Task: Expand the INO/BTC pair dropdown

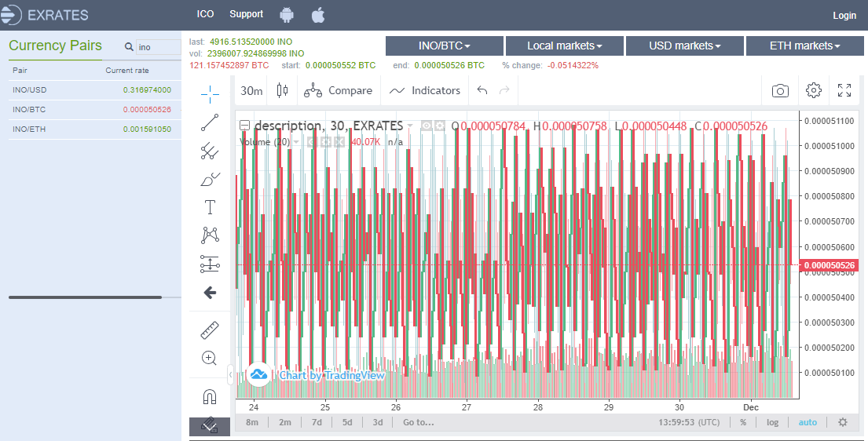Action: click(445, 46)
